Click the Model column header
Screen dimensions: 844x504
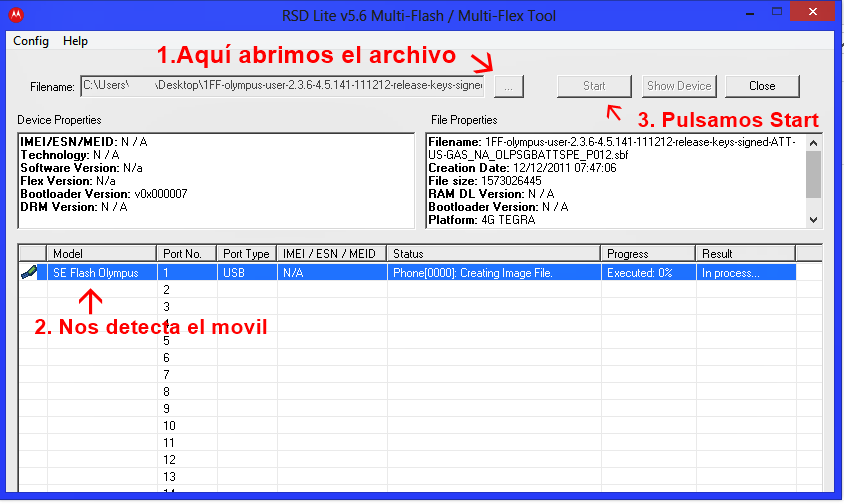[x=102, y=254]
